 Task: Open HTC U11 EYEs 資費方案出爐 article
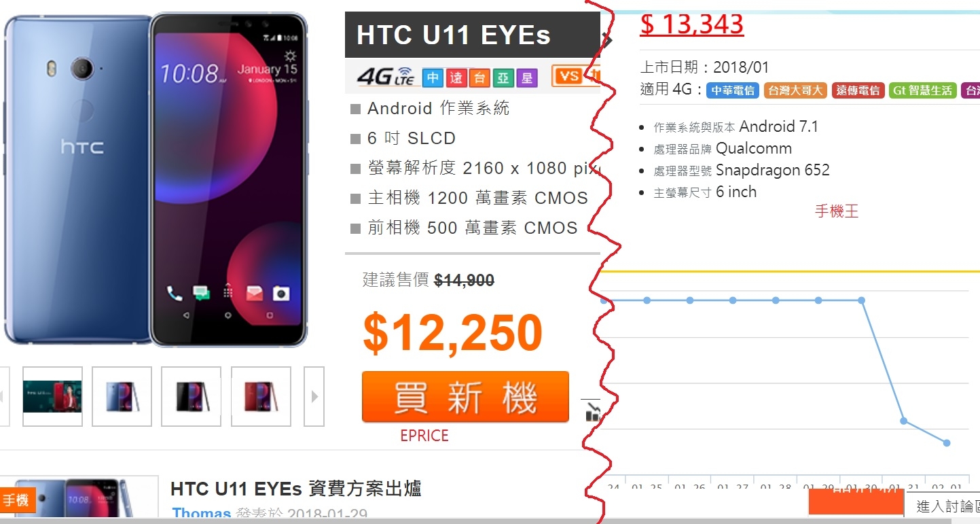coord(296,488)
